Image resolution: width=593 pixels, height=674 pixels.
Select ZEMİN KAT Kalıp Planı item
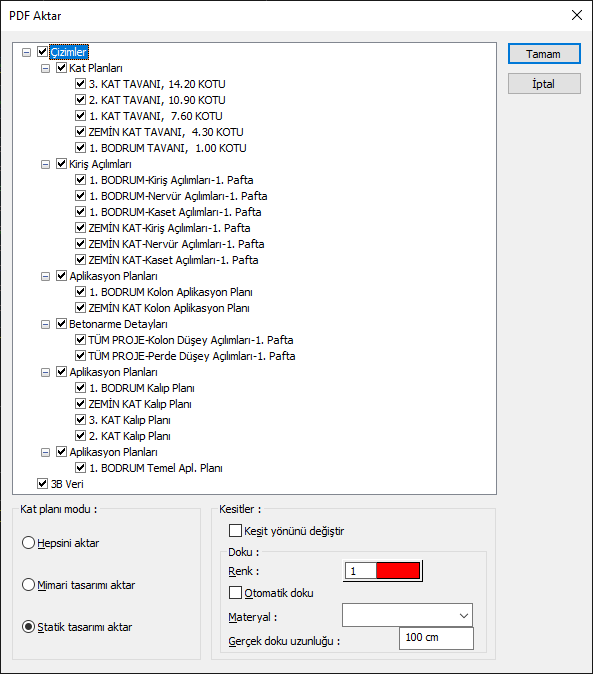coord(140,404)
